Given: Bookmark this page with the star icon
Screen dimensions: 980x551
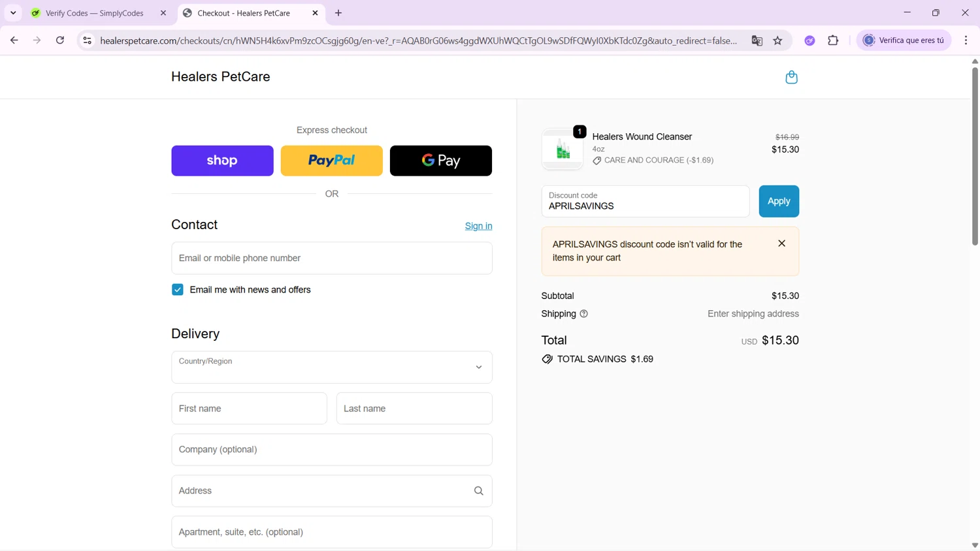Looking at the screenshot, I should pos(777,40).
